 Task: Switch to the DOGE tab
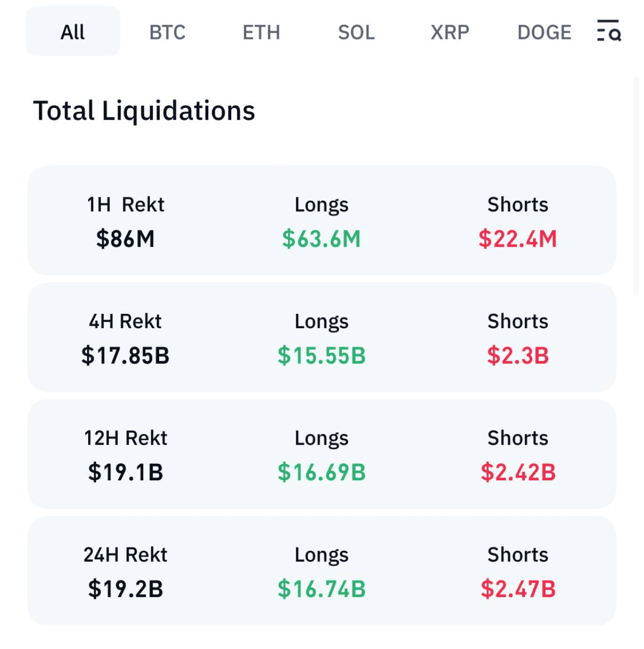[x=544, y=33]
